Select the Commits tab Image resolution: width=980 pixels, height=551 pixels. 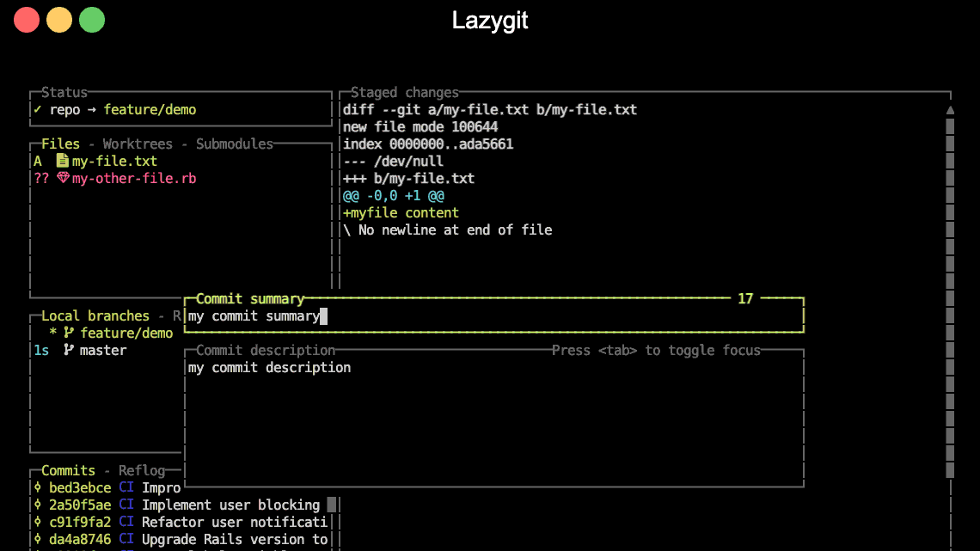(x=68, y=470)
